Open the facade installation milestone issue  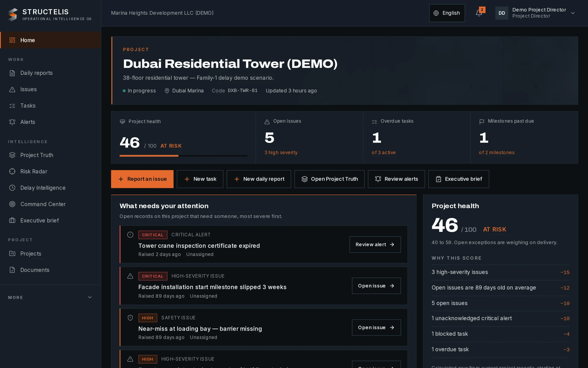(x=376, y=286)
